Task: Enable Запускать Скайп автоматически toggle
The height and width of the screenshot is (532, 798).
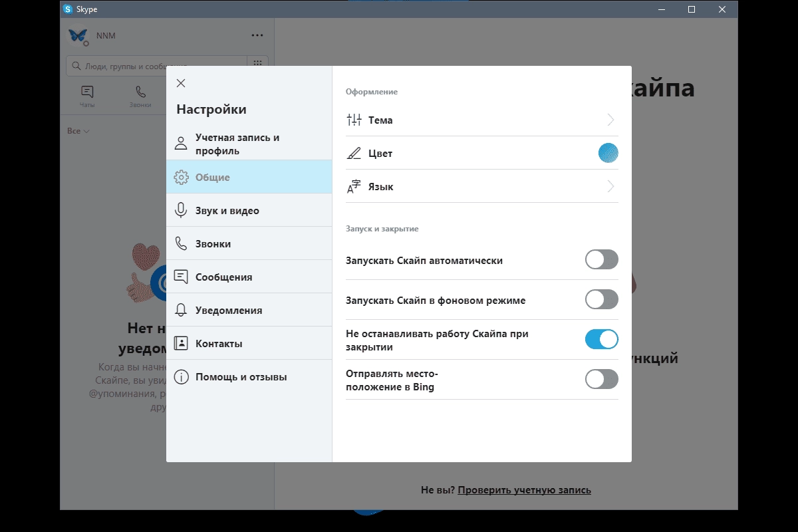Action: (602, 259)
